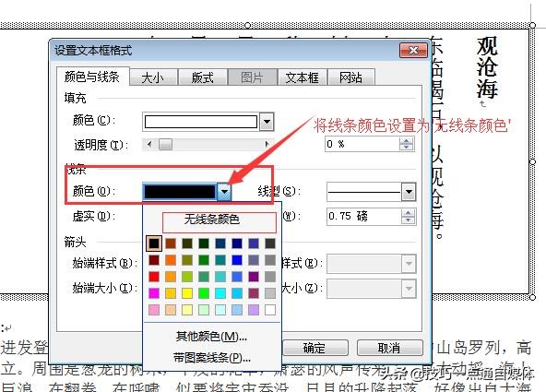Click the transparency slider thumb

click(x=165, y=144)
